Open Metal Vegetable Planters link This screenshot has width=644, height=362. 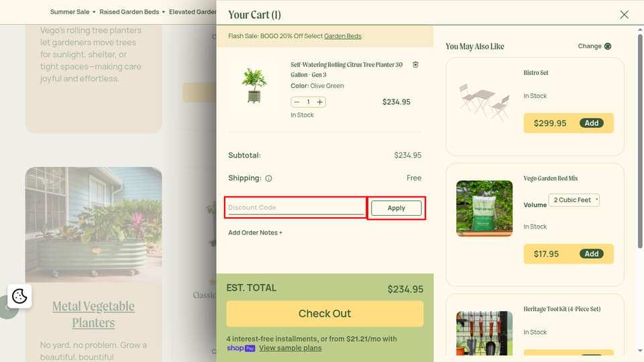click(93, 314)
